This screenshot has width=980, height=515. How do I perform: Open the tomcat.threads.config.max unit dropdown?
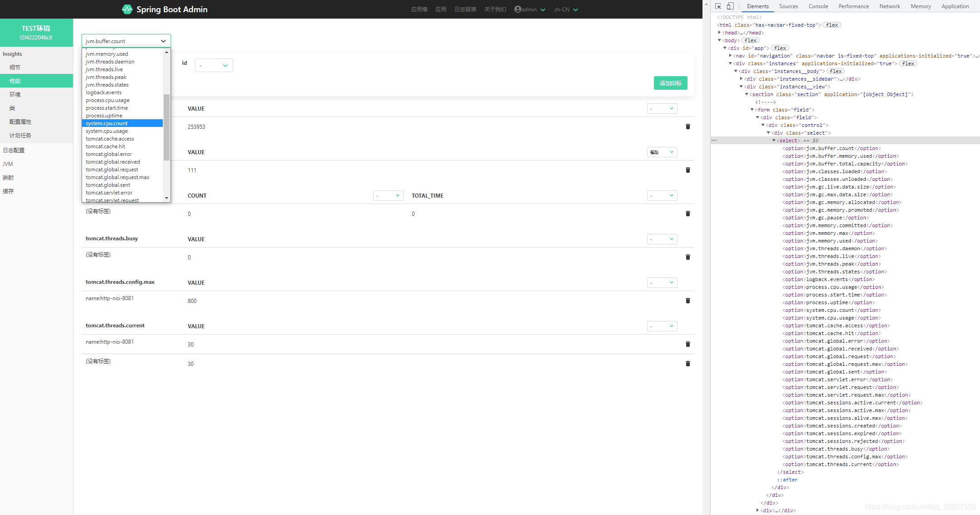click(x=662, y=282)
